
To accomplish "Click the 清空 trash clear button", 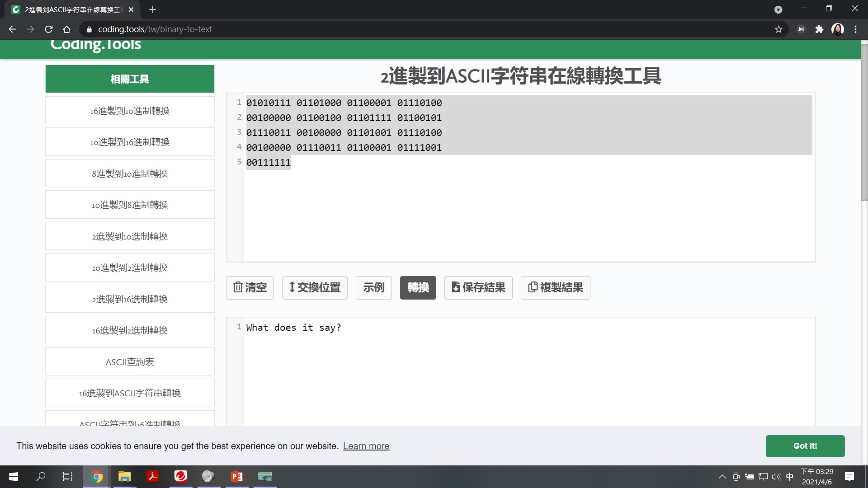I will [x=250, y=287].
